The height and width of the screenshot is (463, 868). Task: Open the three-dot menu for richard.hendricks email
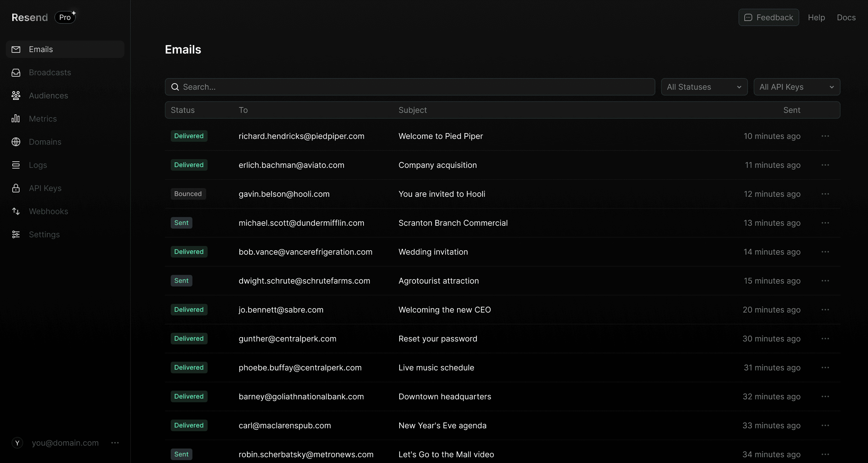[825, 136]
